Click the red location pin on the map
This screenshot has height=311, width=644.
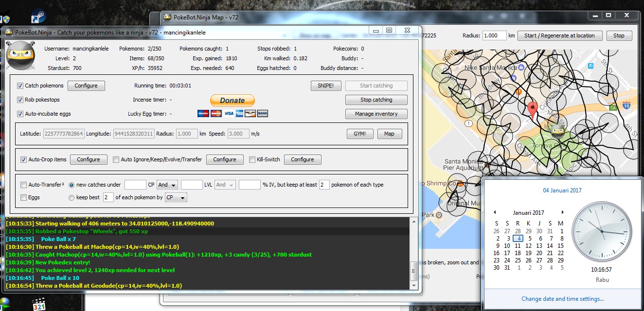[x=533, y=110]
